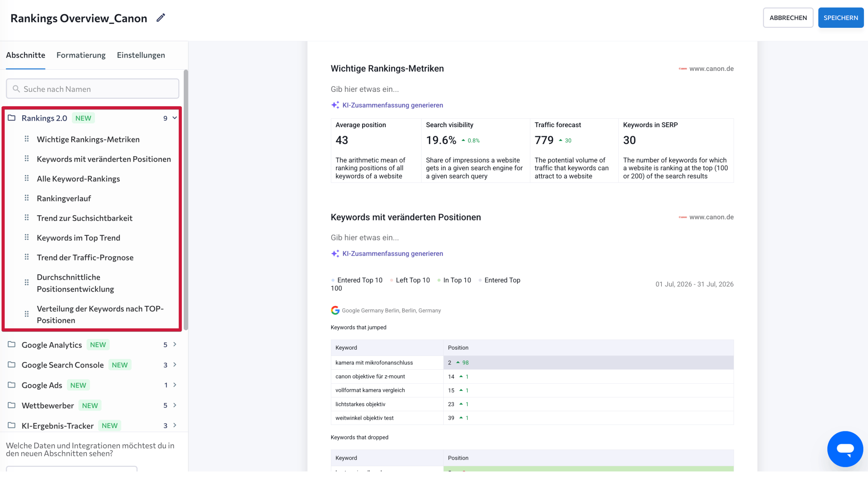Select Trend der Traffic-Prognose section
Viewport: 868px width, 493px height.
(x=85, y=257)
